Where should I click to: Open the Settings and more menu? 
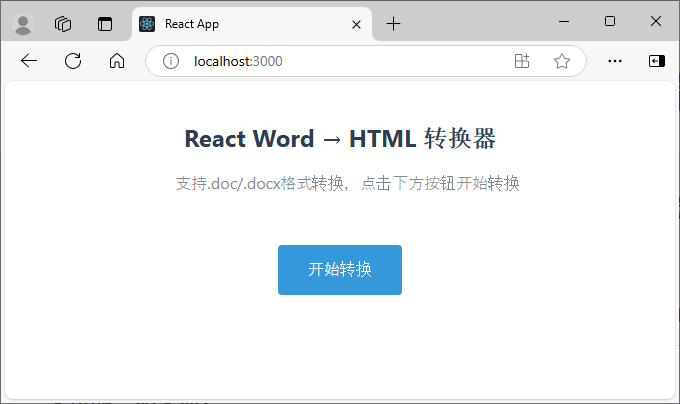tap(615, 61)
